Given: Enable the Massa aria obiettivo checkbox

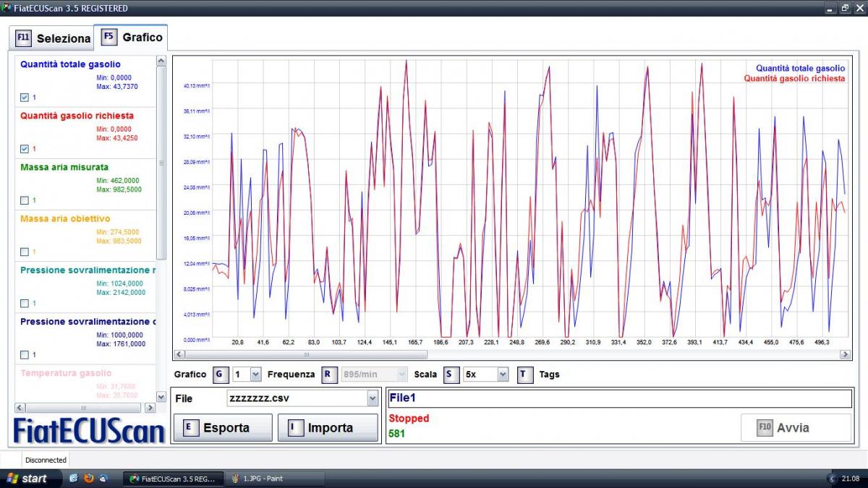Looking at the screenshot, I should [x=25, y=252].
